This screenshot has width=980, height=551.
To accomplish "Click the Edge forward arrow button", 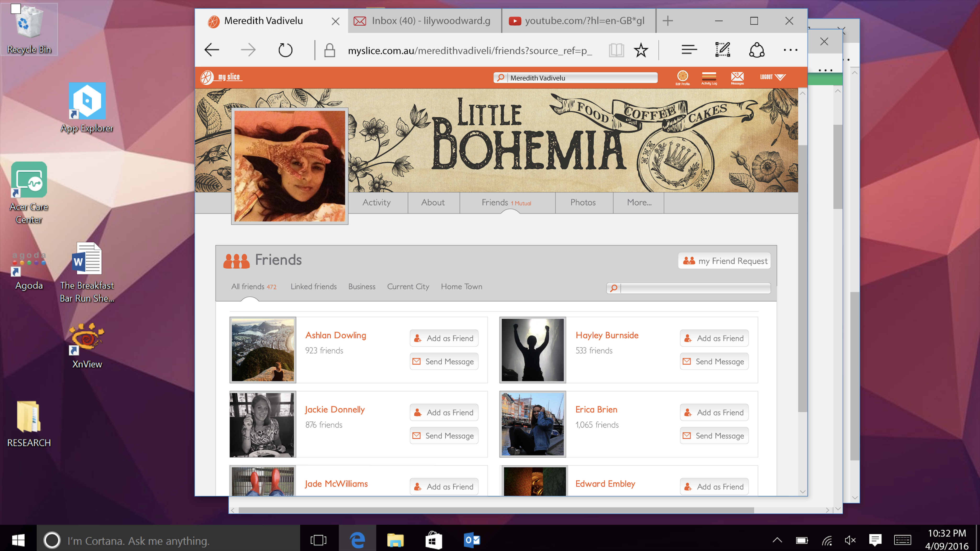I will pos(248,50).
